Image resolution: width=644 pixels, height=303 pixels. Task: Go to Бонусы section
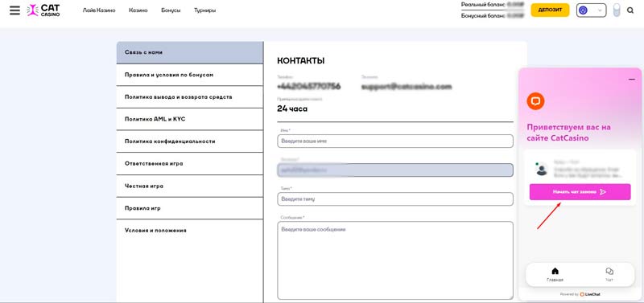(x=171, y=10)
